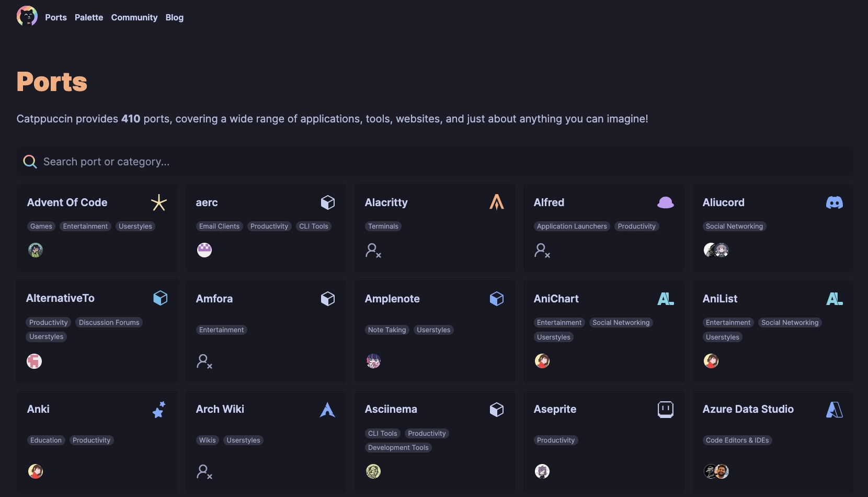Click the no-maintainer icon on Alfred card

click(x=542, y=251)
